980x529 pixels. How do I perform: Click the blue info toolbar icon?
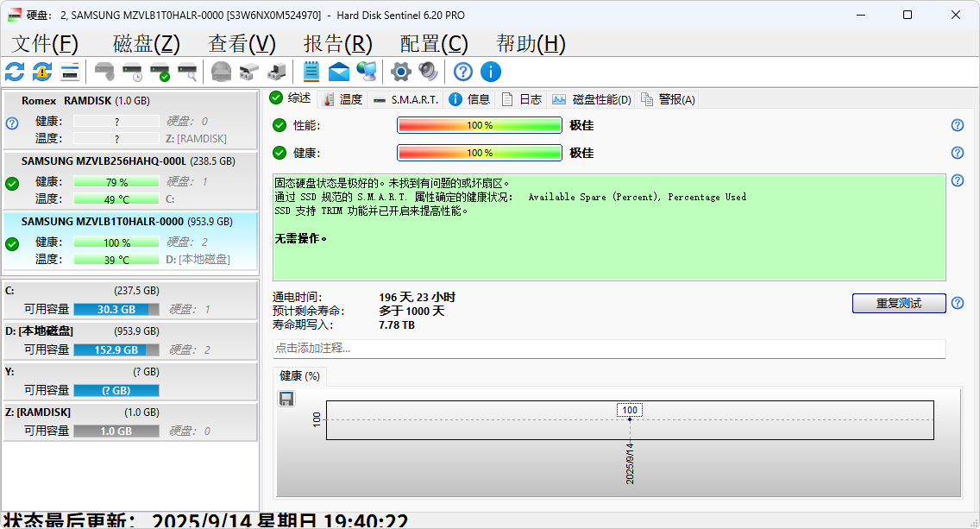(x=491, y=72)
